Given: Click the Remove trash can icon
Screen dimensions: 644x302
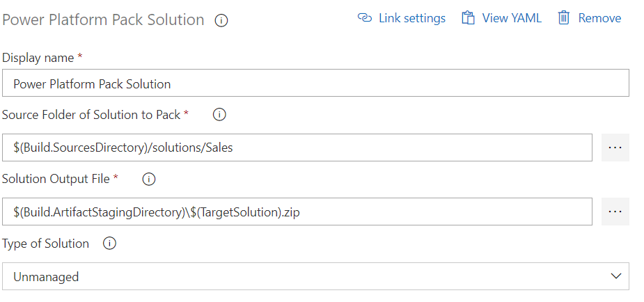Looking at the screenshot, I should point(563,18).
